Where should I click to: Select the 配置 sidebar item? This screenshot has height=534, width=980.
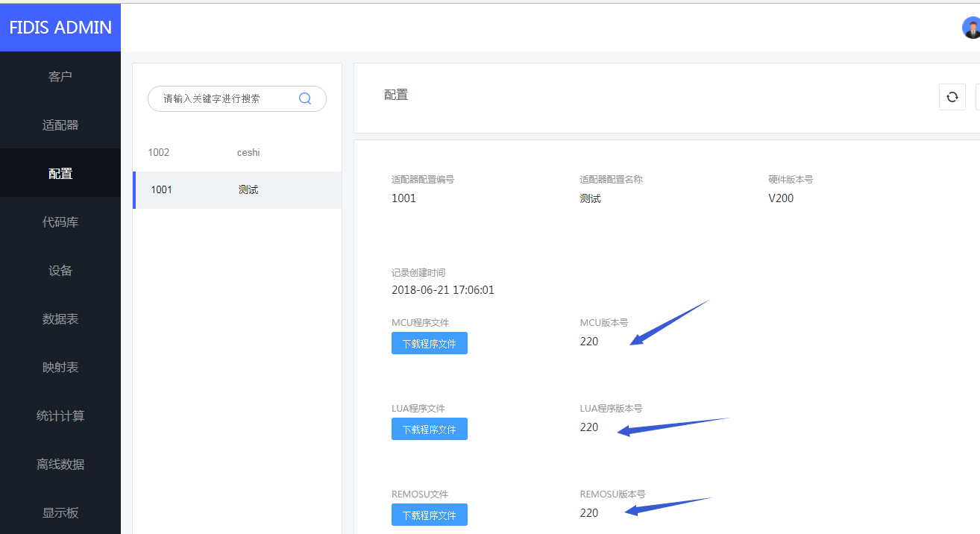click(60, 174)
